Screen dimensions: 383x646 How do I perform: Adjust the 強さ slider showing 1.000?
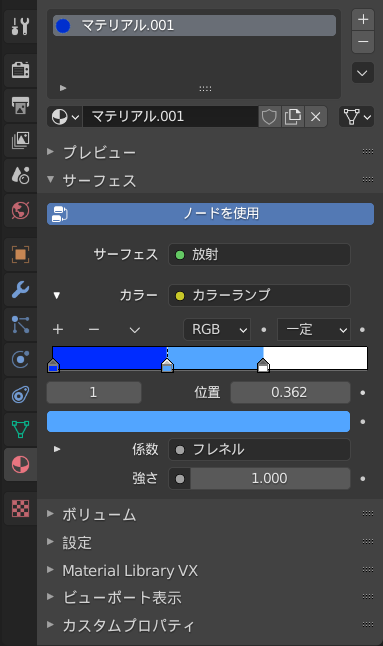(x=270, y=479)
